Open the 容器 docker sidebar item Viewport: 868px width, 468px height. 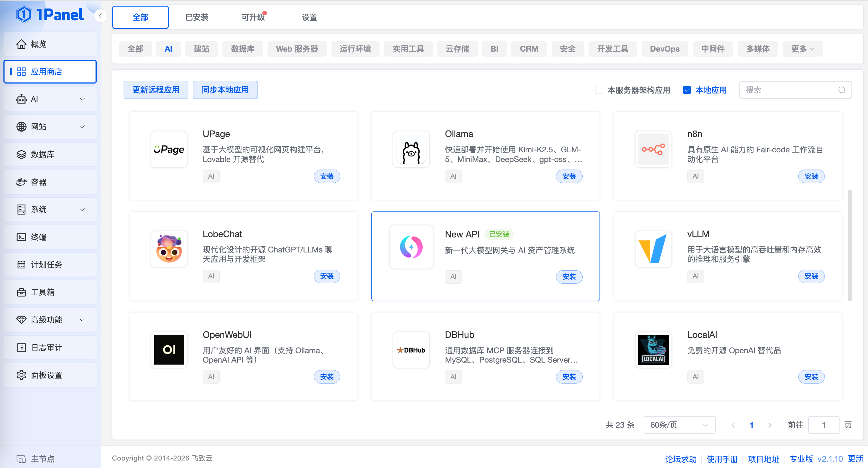(50, 182)
